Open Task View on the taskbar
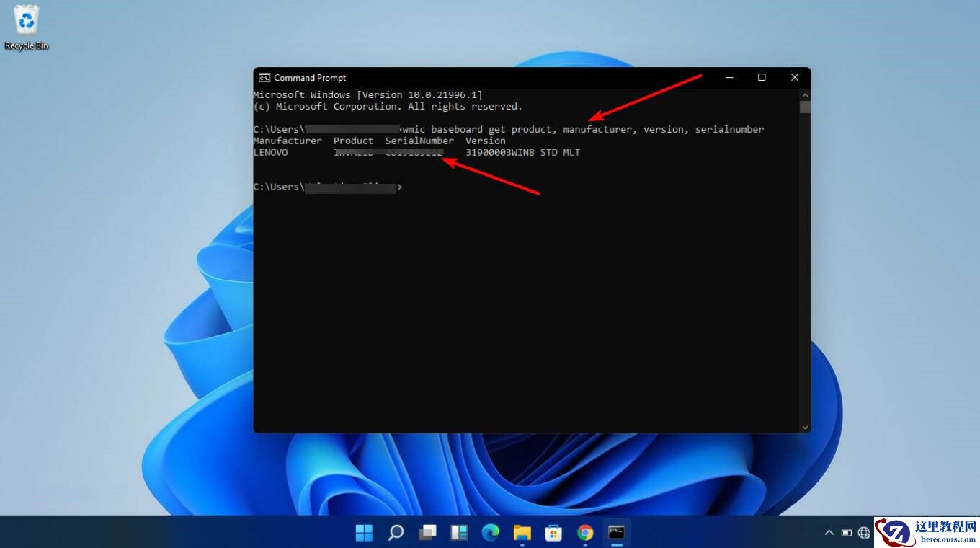This screenshot has height=548, width=980. [427, 532]
